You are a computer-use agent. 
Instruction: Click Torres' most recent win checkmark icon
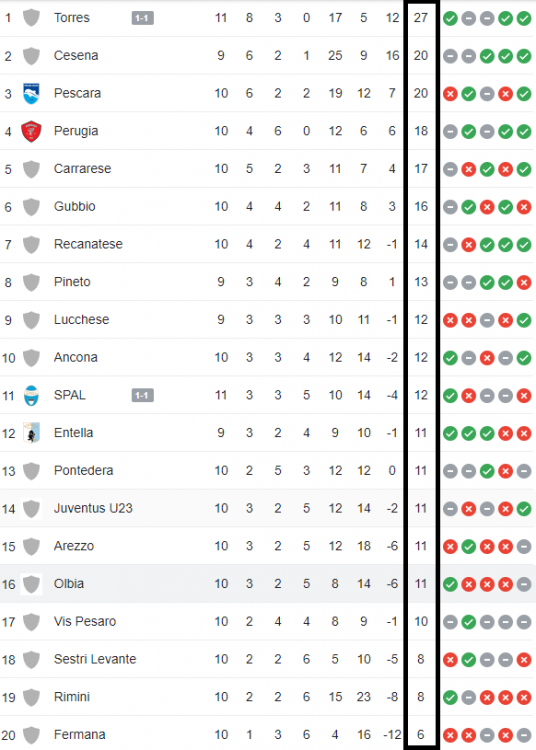(x=524, y=18)
